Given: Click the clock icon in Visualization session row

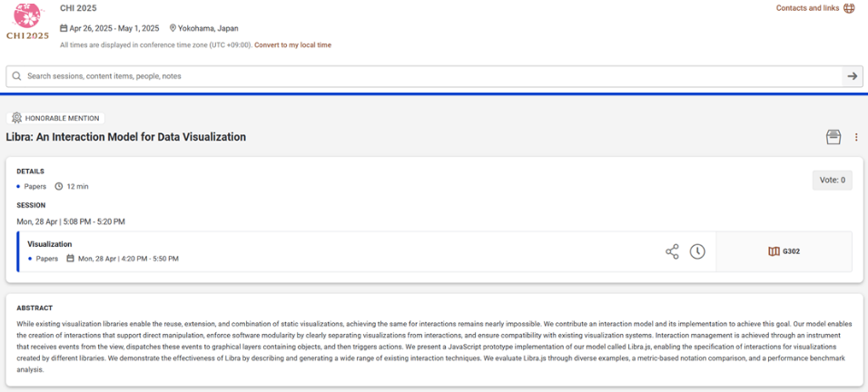Looking at the screenshot, I should pyautogui.click(x=697, y=251).
